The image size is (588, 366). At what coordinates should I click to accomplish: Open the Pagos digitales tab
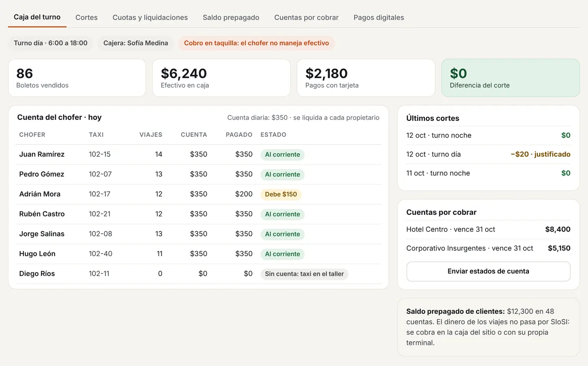pos(379,17)
